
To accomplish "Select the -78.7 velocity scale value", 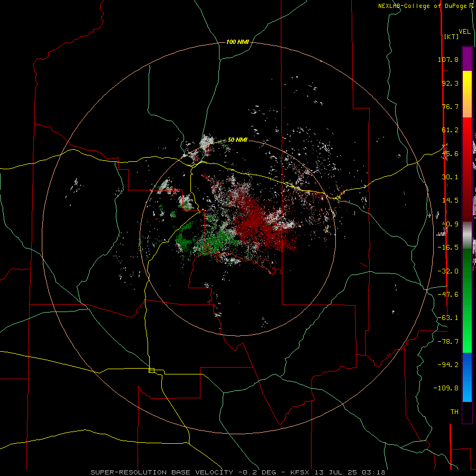I will tap(448, 342).
